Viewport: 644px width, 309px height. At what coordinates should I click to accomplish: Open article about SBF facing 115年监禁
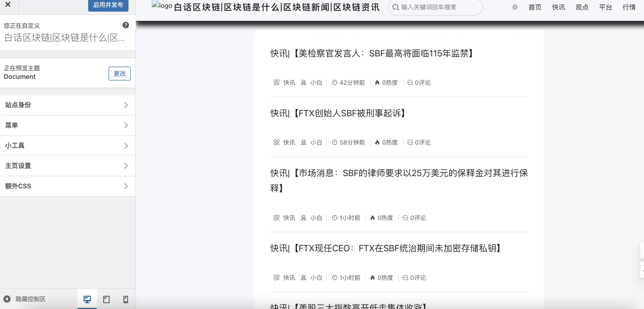[371, 53]
